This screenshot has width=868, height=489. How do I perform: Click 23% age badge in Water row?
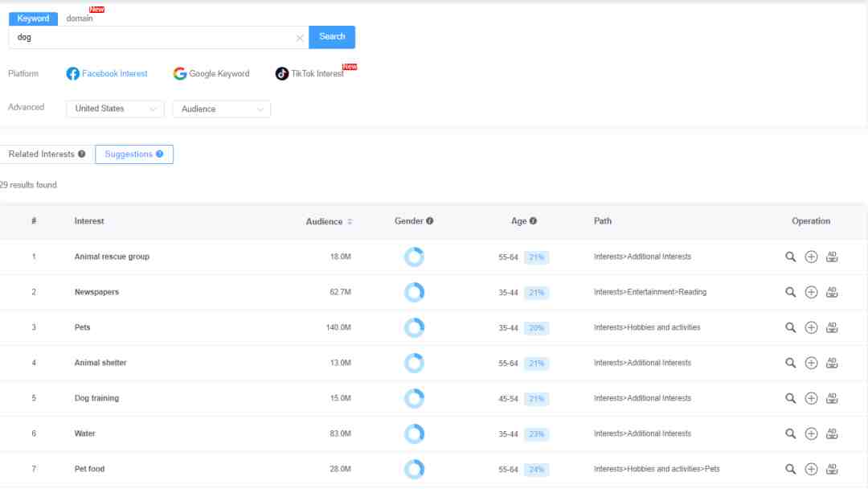point(536,434)
